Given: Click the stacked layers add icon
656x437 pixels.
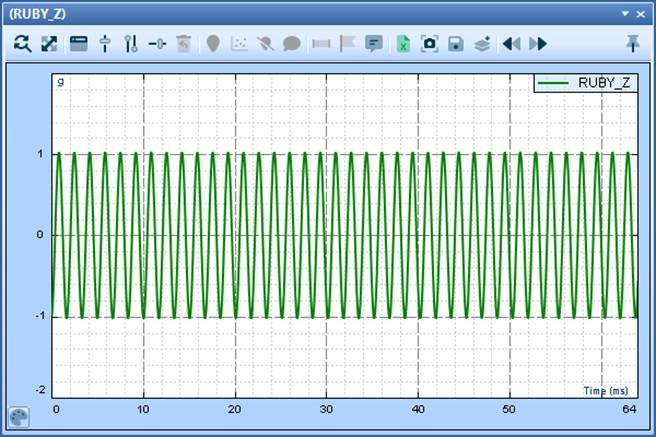Looking at the screenshot, I should [482, 43].
